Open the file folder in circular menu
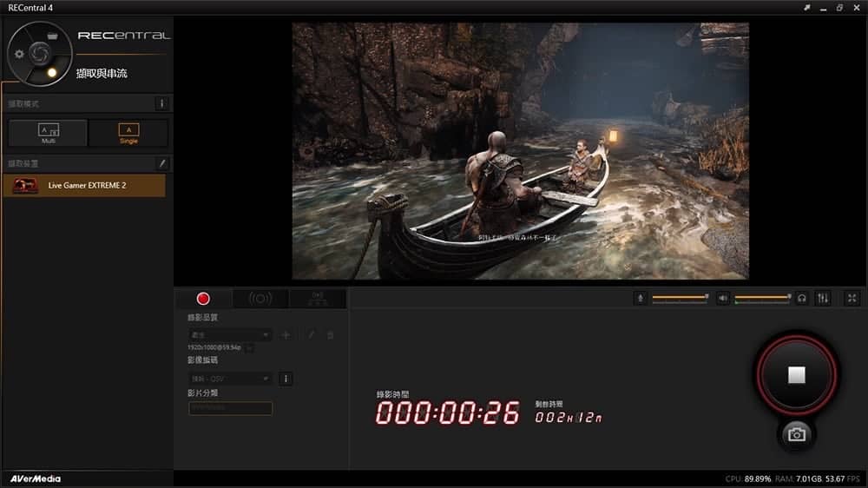Image resolution: width=868 pixels, height=488 pixels. (x=52, y=36)
